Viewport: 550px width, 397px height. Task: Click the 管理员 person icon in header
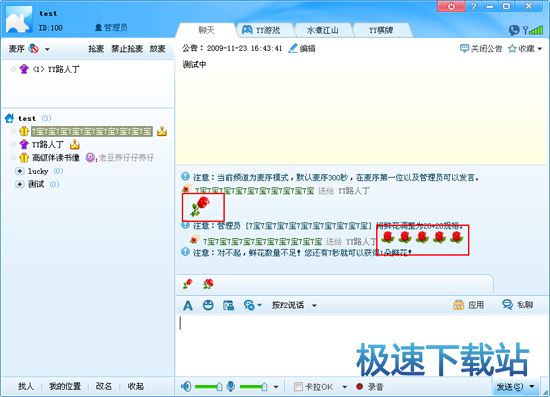[x=99, y=28]
